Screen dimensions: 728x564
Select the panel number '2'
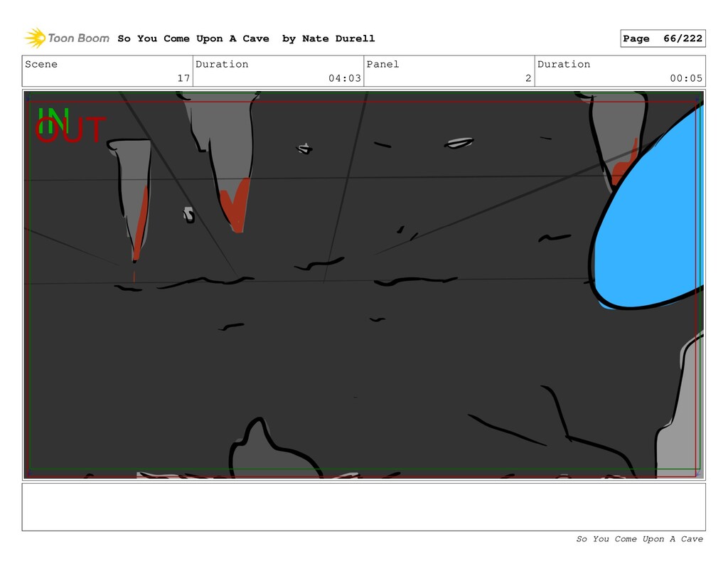[x=528, y=78]
